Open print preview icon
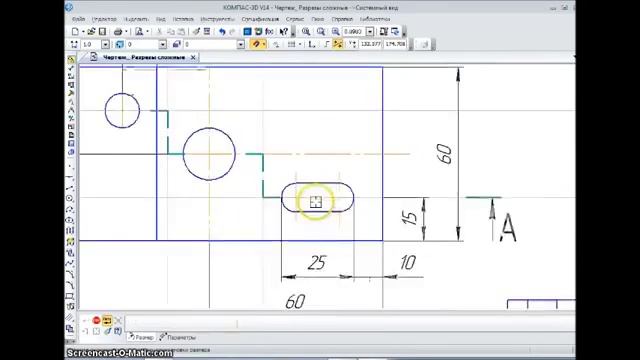Viewport: 640px width, 360px height. click(x=139, y=31)
